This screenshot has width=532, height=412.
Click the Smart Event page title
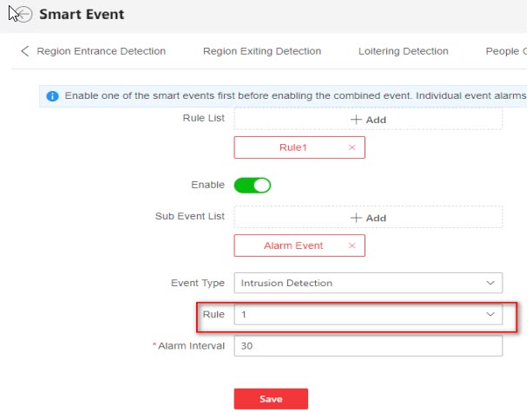click(x=82, y=15)
